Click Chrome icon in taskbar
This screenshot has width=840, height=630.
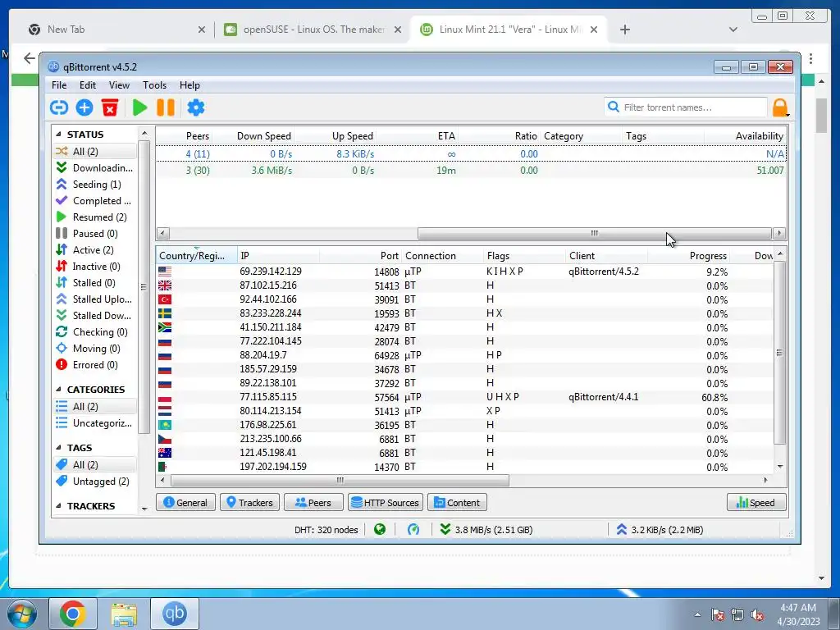pos(73,614)
